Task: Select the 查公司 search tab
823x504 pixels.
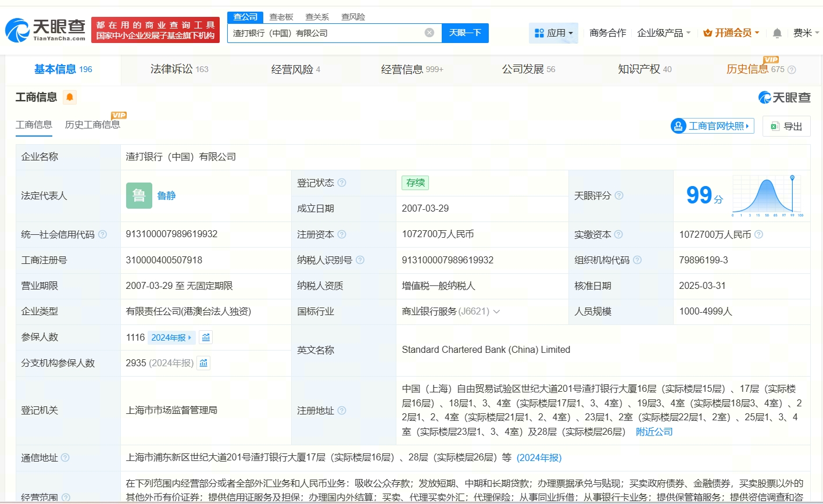Action: point(245,17)
